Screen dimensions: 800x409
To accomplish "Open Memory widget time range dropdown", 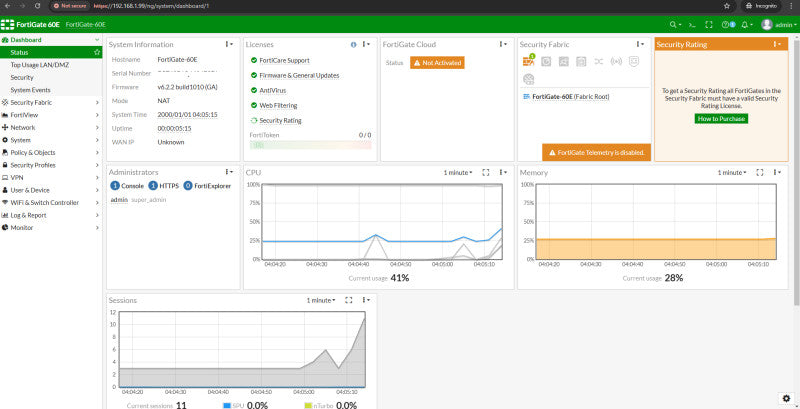I will tap(732, 173).
